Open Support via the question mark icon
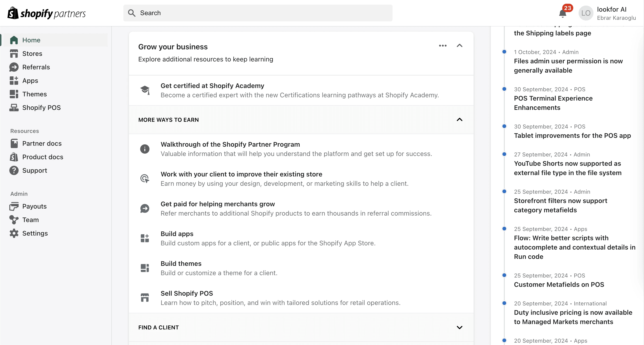 14,170
